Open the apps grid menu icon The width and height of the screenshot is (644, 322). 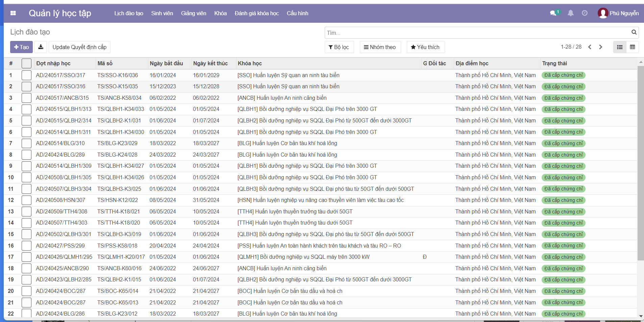click(x=13, y=13)
